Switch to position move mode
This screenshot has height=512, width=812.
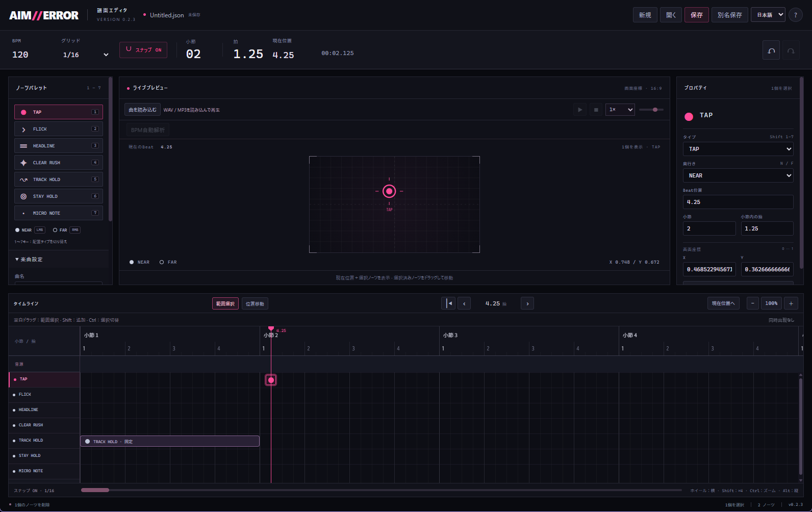tap(255, 303)
